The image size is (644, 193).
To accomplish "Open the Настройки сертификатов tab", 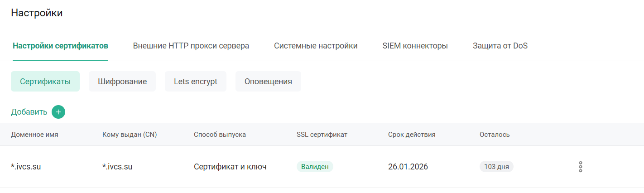I will [60, 46].
